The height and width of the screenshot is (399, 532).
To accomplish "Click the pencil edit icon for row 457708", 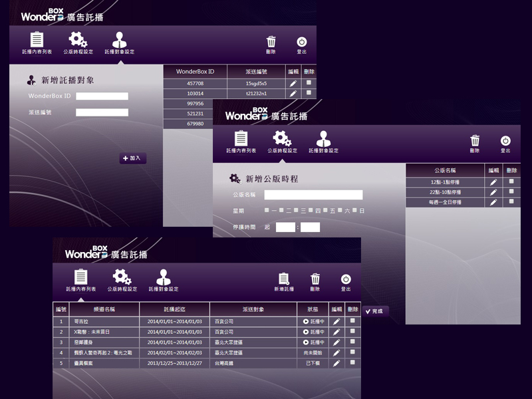I will (293, 83).
